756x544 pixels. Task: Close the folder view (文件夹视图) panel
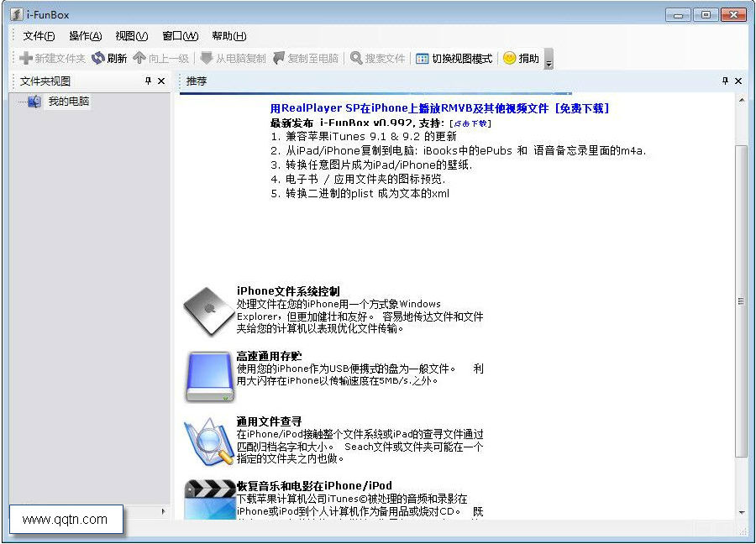[x=161, y=81]
